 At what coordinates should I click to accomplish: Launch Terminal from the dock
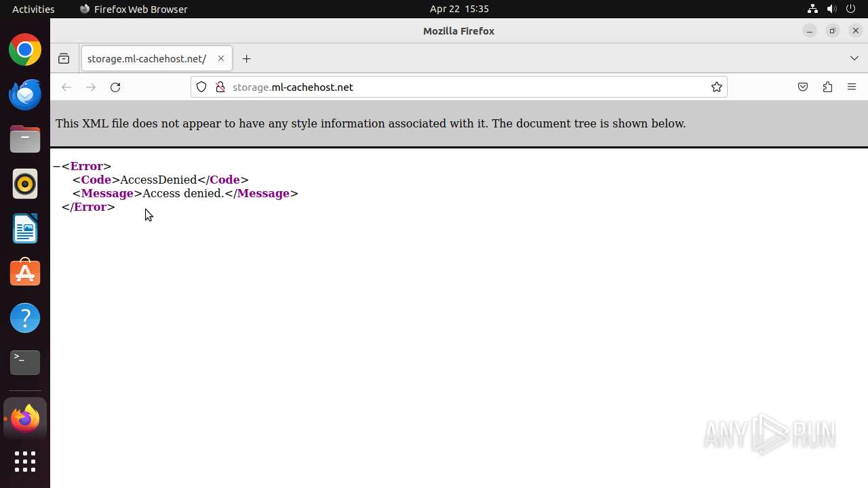[x=25, y=363]
